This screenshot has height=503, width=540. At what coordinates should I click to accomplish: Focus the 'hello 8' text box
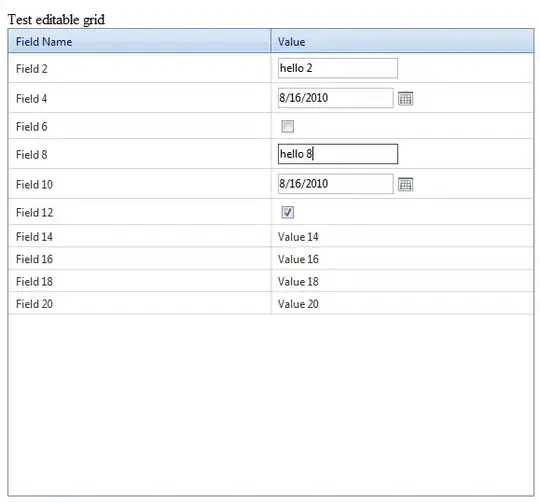[338, 154]
